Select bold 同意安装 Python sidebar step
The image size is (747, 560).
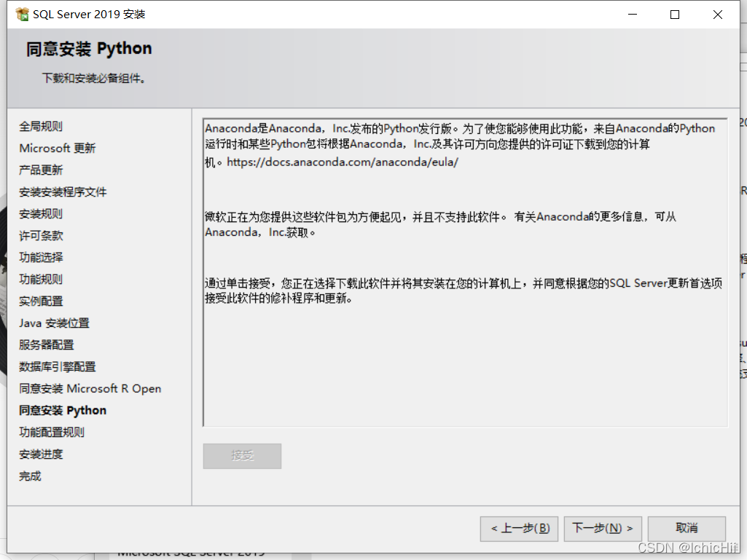pos(63,411)
